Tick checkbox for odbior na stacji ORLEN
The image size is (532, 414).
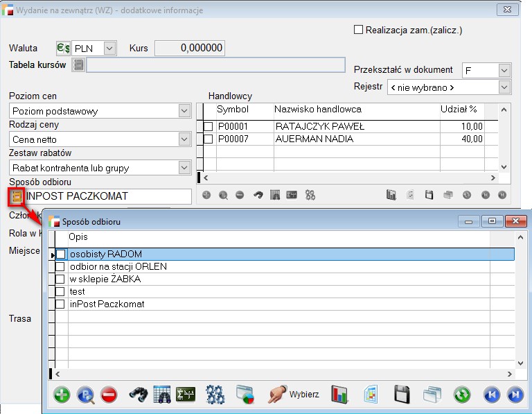click(60, 267)
